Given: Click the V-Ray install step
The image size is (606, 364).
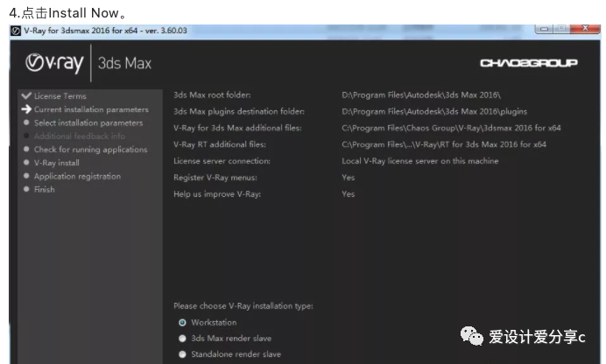Looking at the screenshot, I should pyautogui.click(x=56, y=163).
